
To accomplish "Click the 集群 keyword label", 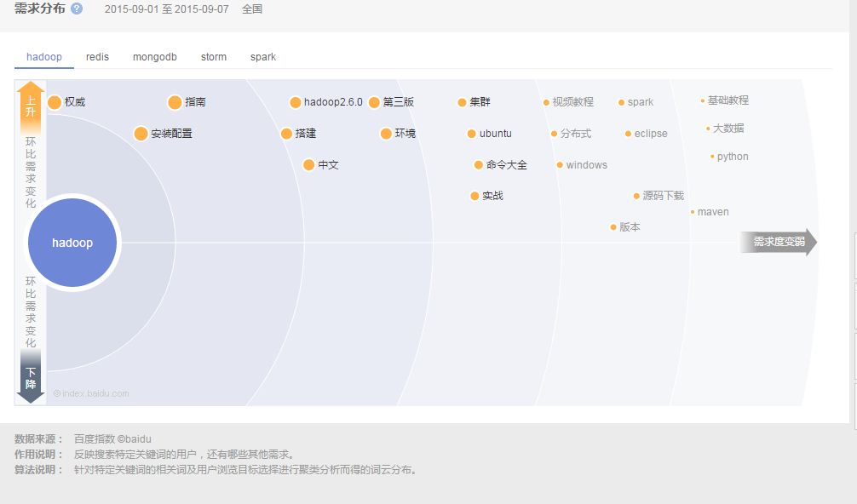I will pos(480,102).
